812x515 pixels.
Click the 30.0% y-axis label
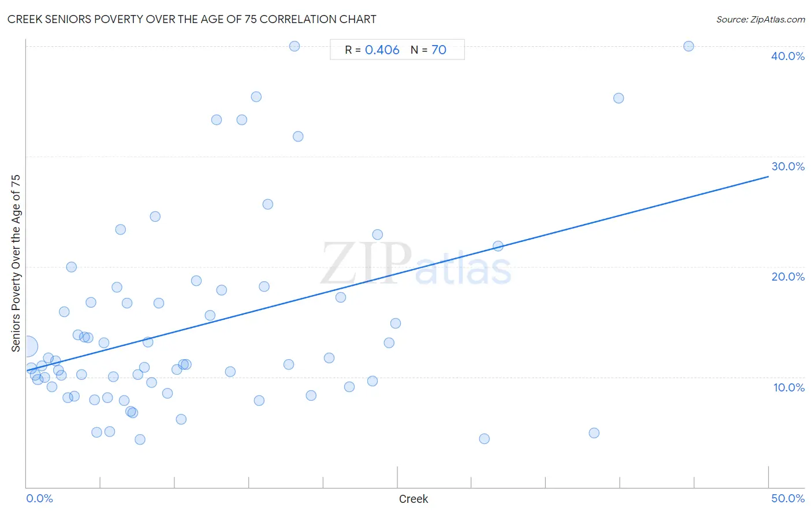point(788,166)
